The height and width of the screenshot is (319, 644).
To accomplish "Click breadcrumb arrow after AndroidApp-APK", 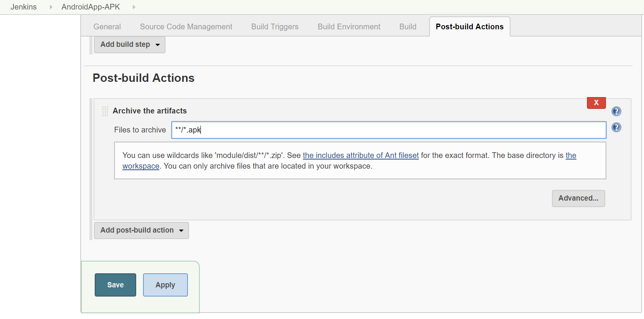I will pyautogui.click(x=134, y=7).
